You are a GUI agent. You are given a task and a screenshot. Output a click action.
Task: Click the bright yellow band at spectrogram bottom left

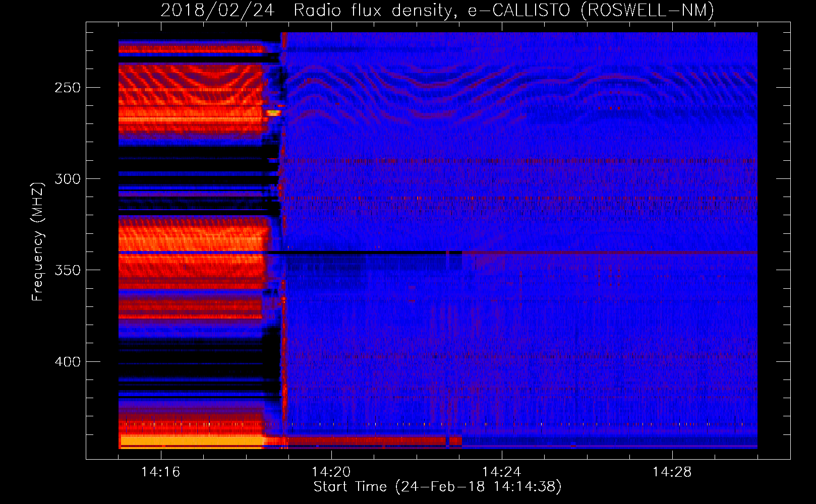point(192,442)
